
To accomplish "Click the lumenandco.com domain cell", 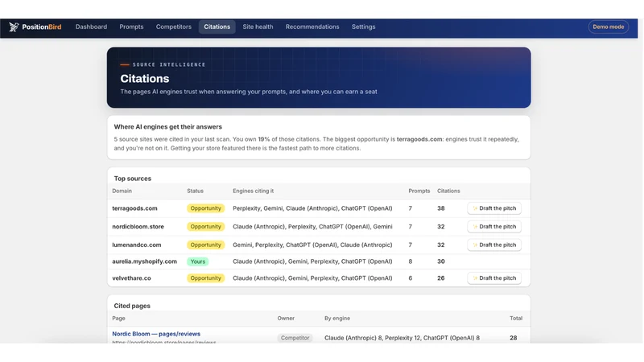I will [x=136, y=245].
